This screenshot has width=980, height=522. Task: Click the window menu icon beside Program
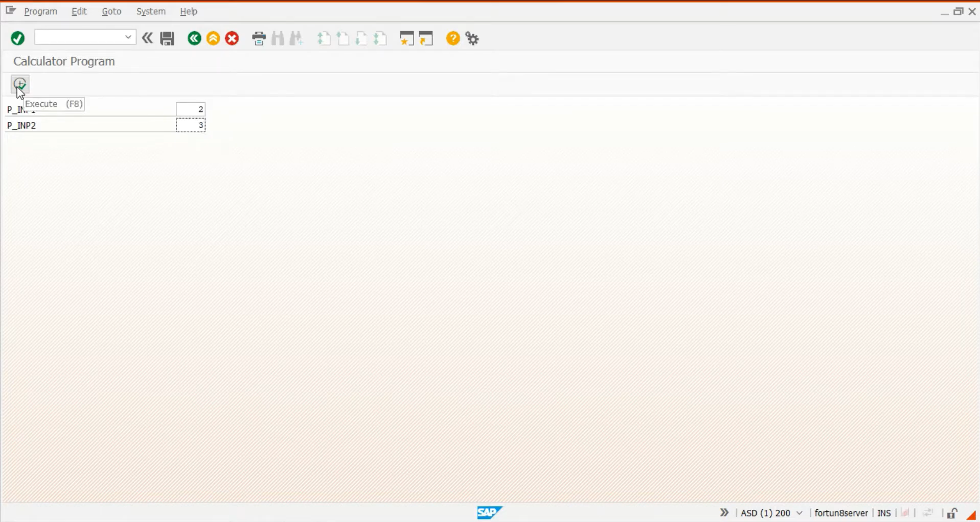coord(11,11)
